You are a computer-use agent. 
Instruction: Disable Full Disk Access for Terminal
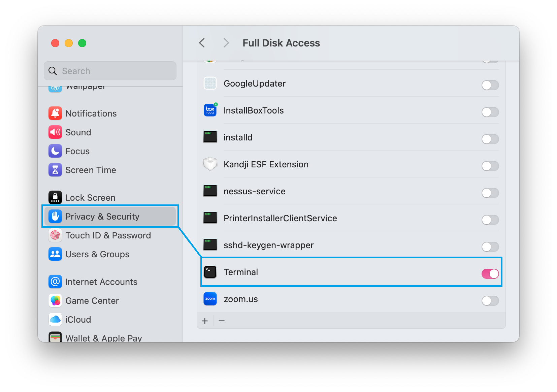click(490, 274)
